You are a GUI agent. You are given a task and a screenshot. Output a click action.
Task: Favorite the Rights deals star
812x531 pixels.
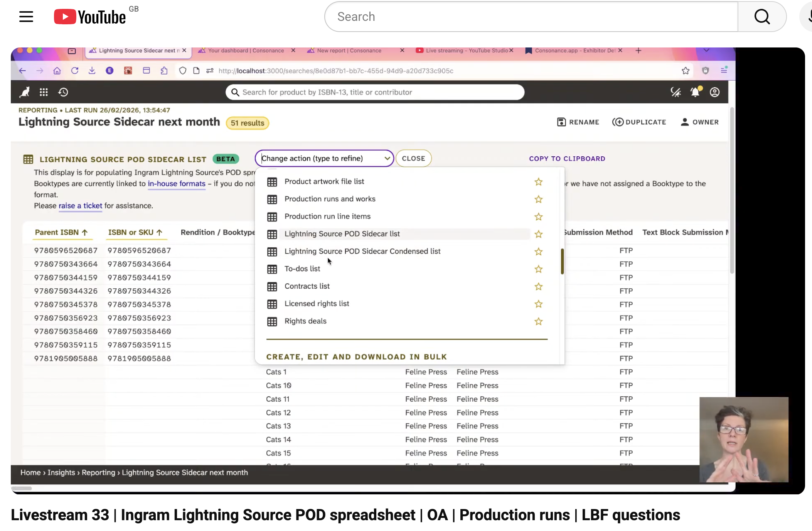coord(539,321)
